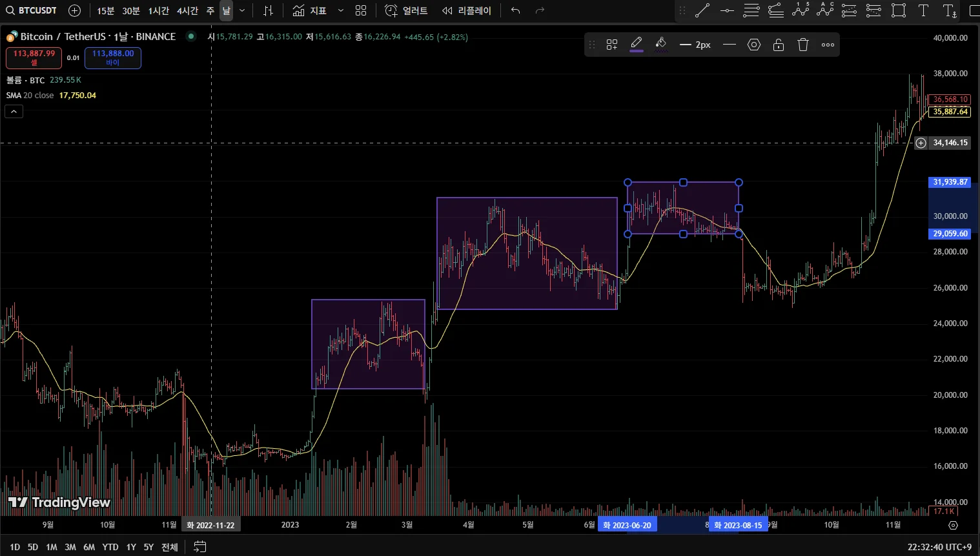Open the 리플레이 replay mode
Screen dimensions: 980x556
467,10
